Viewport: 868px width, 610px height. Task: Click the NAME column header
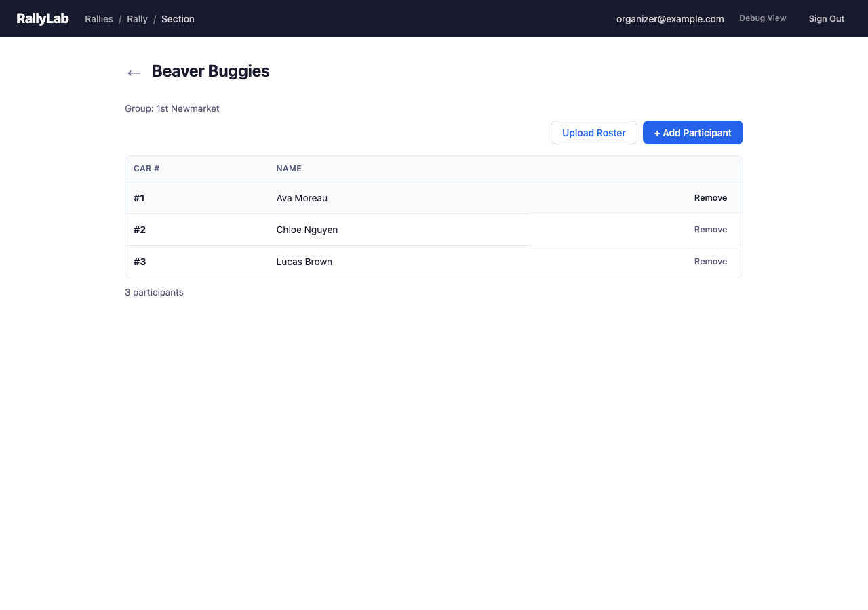(x=288, y=168)
